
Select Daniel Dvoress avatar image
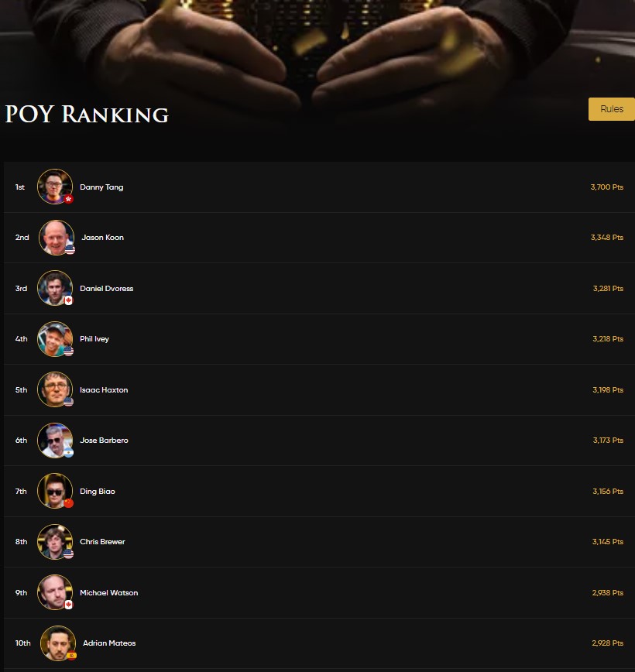tap(55, 288)
